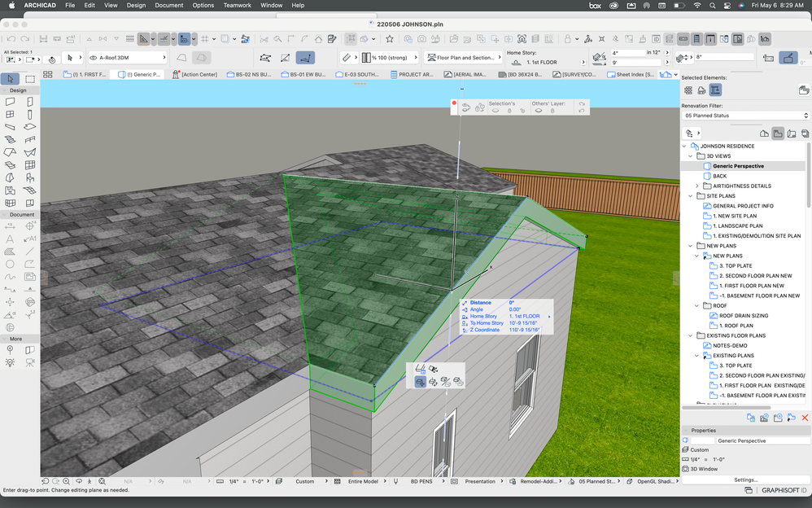Select the Arrow tool in the toolbox
This screenshot has width=812, height=508.
[11, 79]
